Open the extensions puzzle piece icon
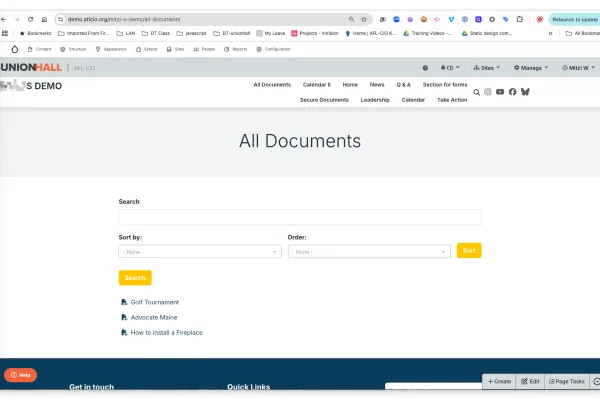600x400 pixels. click(519, 19)
